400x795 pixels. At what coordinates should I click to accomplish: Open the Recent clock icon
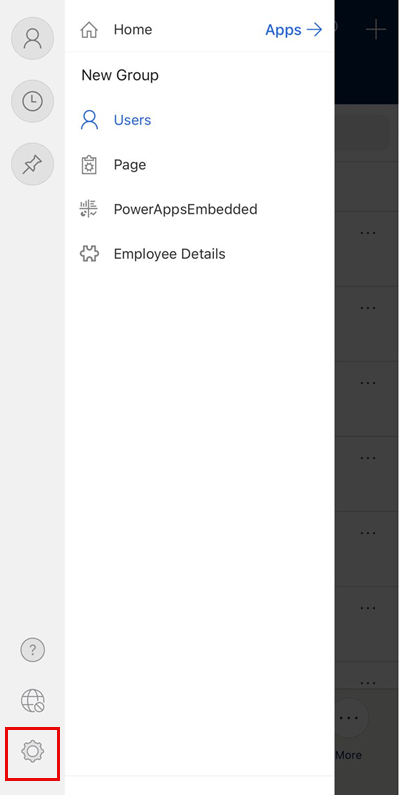[x=32, y=101]
